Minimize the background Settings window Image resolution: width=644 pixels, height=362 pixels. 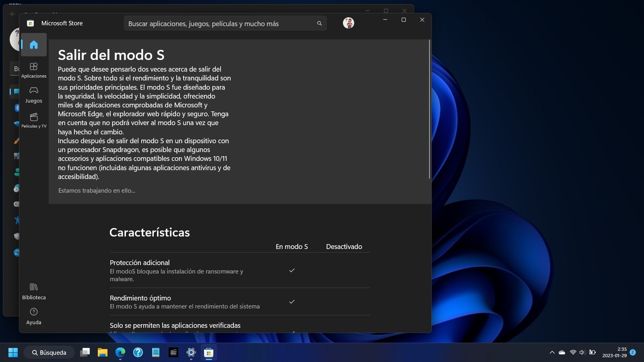click(367, 10)
